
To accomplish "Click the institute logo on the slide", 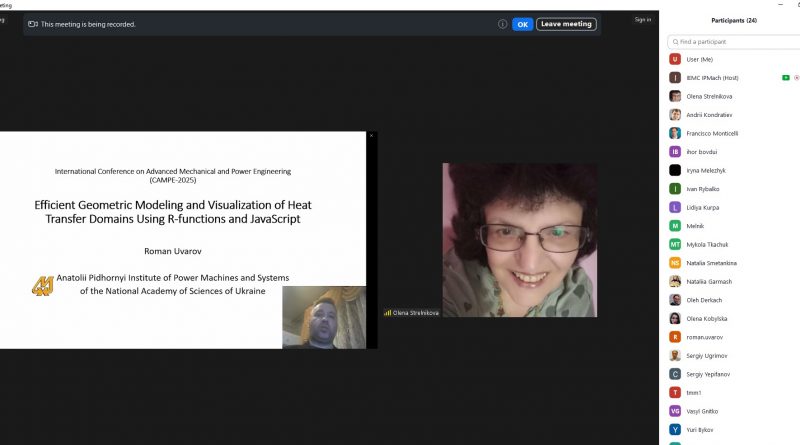I will 42,285.
